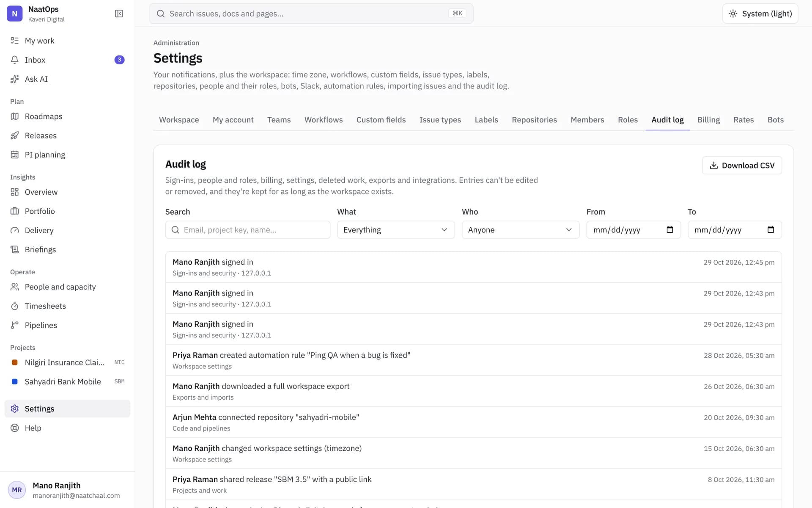Open Pipelines branch icon
Image resolution: width=812 pixels, height=508 pixels.
(15, 325)
